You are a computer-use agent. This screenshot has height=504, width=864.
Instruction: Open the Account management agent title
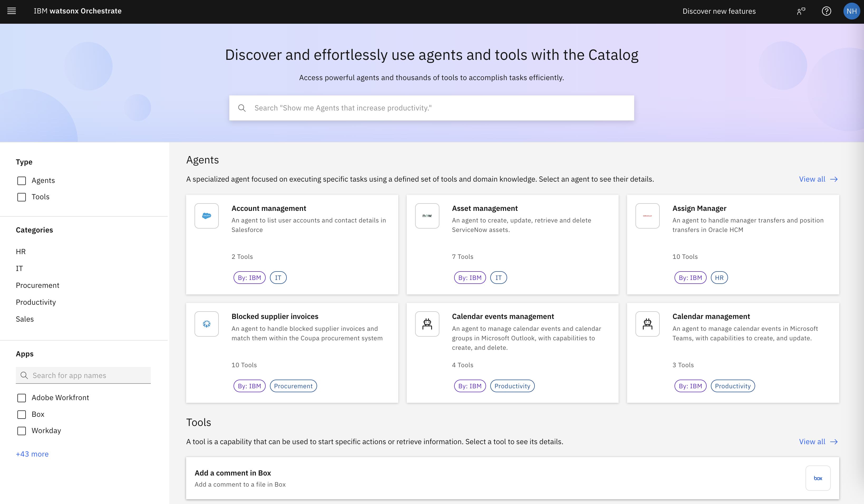pos(269,209)
